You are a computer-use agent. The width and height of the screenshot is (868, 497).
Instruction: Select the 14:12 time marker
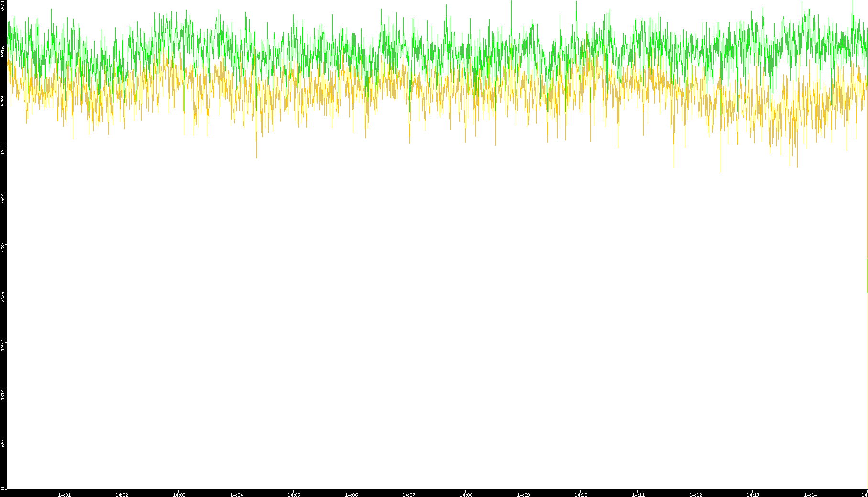tap(695, 495)
